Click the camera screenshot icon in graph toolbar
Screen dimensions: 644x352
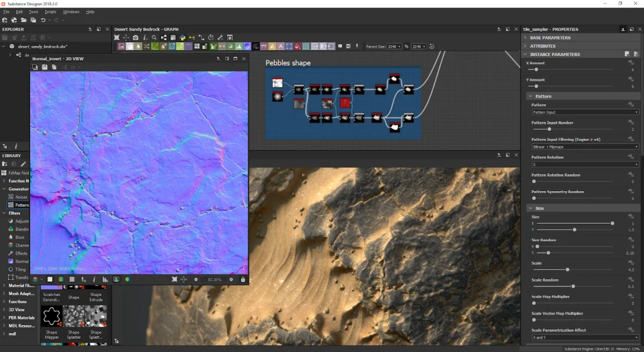click(135, 38)
